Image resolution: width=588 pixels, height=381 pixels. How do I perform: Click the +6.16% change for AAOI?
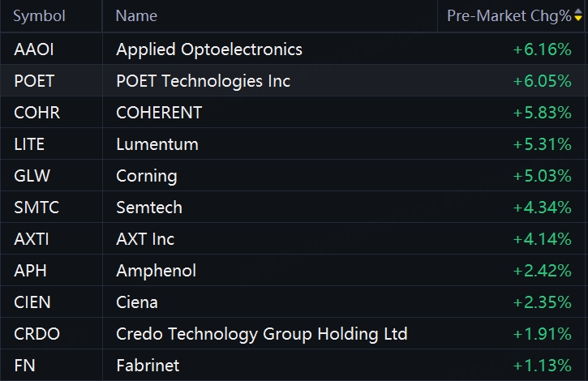543,49
